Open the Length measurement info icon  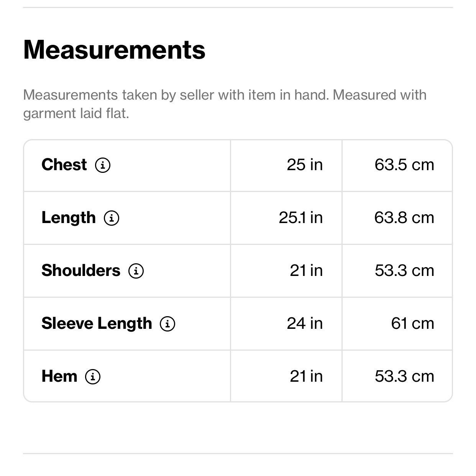[x=112, y=218]
